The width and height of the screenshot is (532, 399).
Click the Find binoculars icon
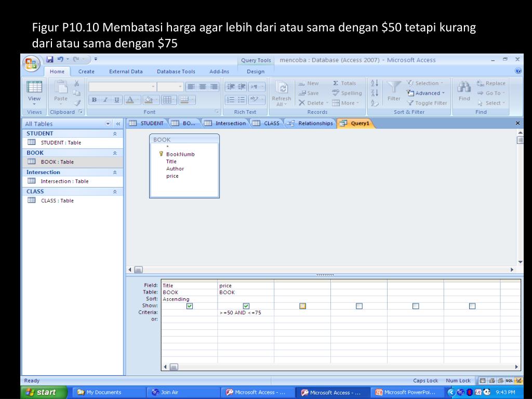[464, 88]
